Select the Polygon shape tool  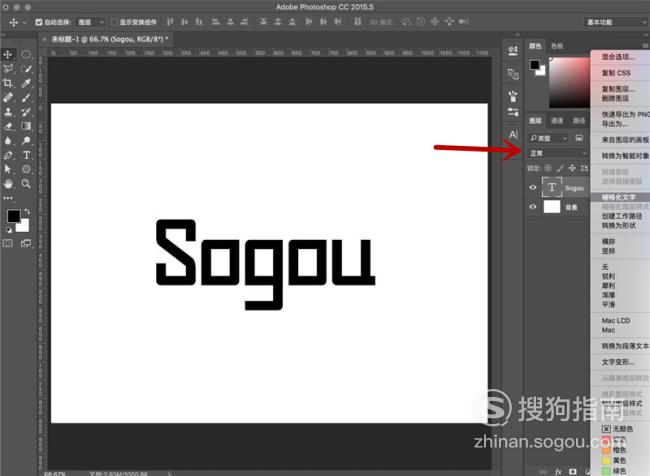pos(26,169)
